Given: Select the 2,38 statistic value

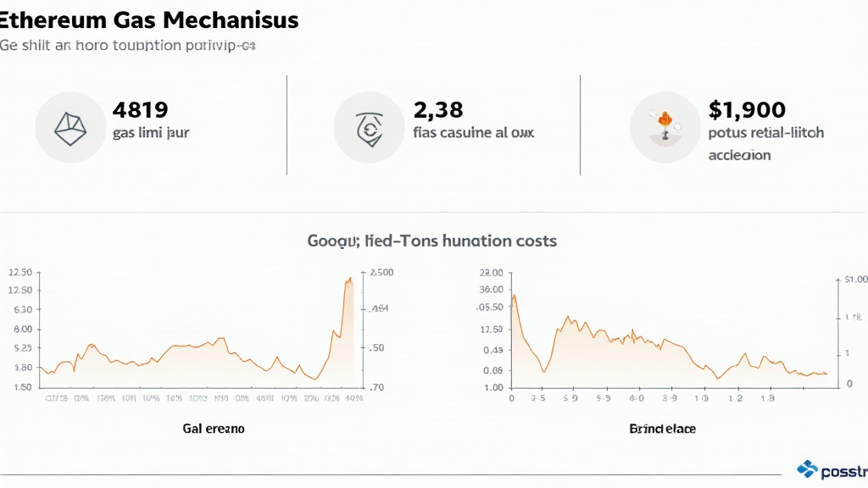Looking at the screenshot, I should pyautogui.click(x=437, y=109).
